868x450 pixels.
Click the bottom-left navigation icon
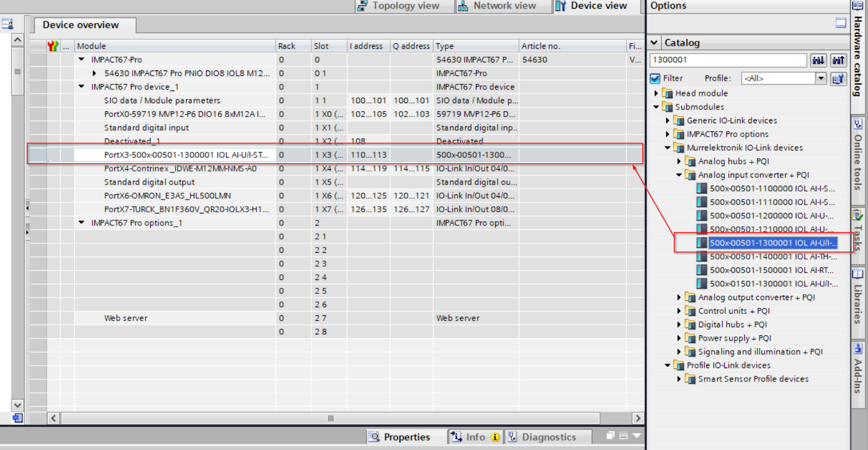pos(17,418)
